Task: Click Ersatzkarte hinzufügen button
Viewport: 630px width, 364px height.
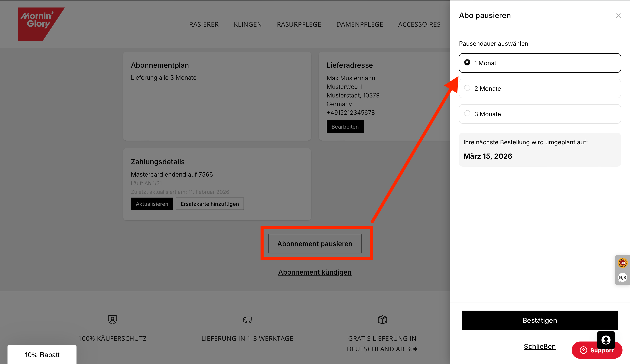Action: point(209,204)
